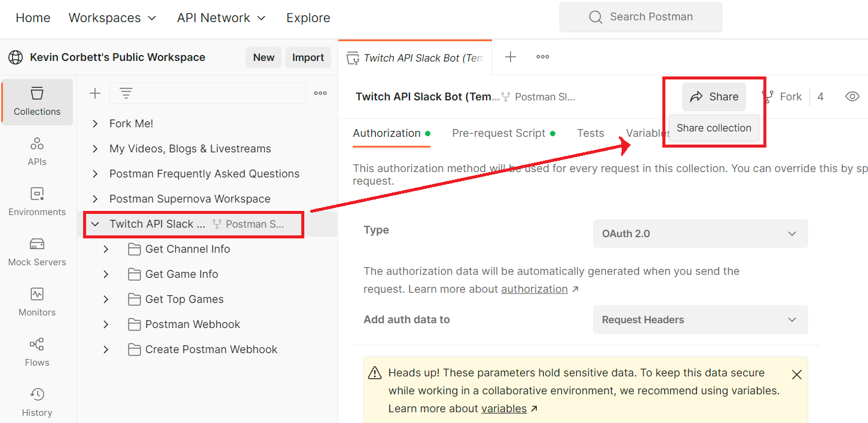
Task: Click the New button in the workspace header
Action: pos(264,57)
